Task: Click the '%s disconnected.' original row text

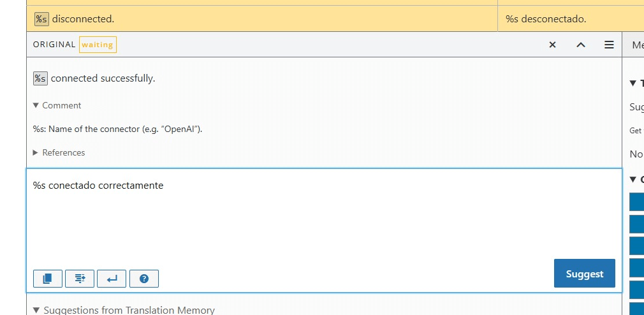Action: (x=83, y=19)
